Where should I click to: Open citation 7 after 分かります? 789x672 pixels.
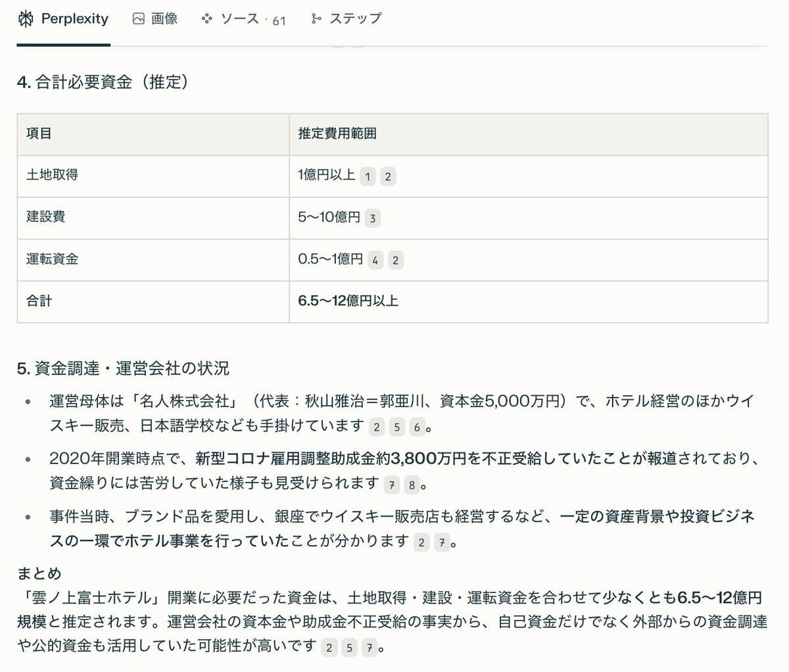tap(442, 543)
